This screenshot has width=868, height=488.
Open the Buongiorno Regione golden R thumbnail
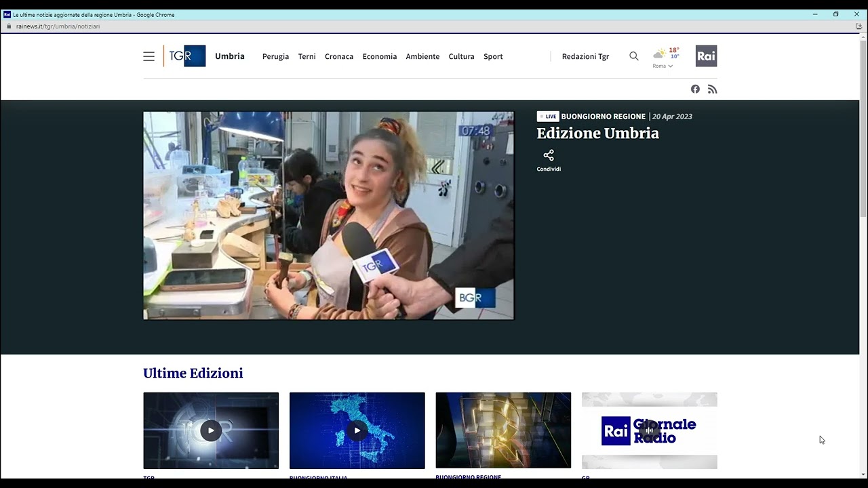(503, 430)
